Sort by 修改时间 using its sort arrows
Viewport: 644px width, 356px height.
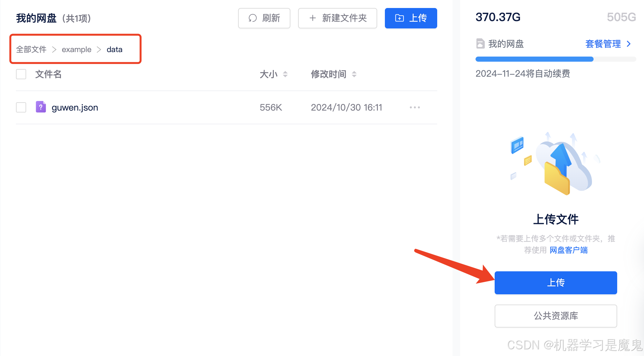tap(354, 74)
